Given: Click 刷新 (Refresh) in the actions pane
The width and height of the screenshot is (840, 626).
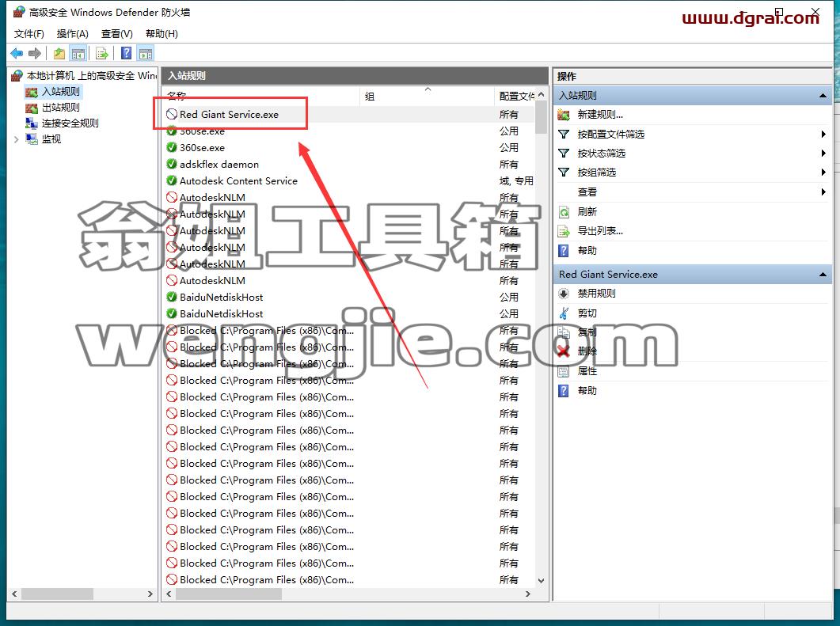Looking at the screenshot, I should point(587,212).
